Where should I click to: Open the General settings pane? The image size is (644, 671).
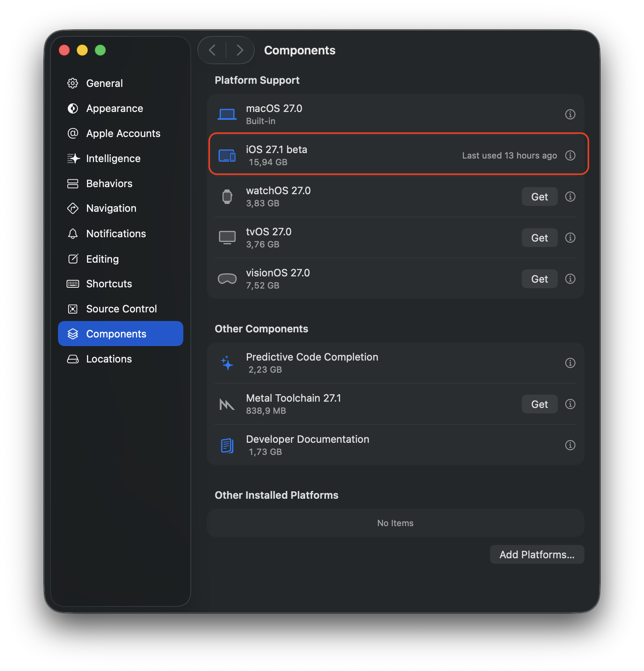(121, 83)
